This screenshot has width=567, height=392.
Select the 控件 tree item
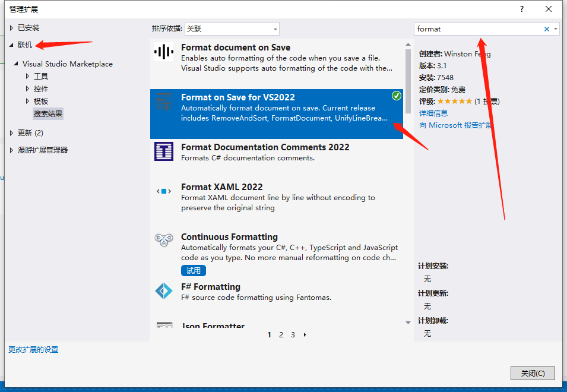point(41,89)
